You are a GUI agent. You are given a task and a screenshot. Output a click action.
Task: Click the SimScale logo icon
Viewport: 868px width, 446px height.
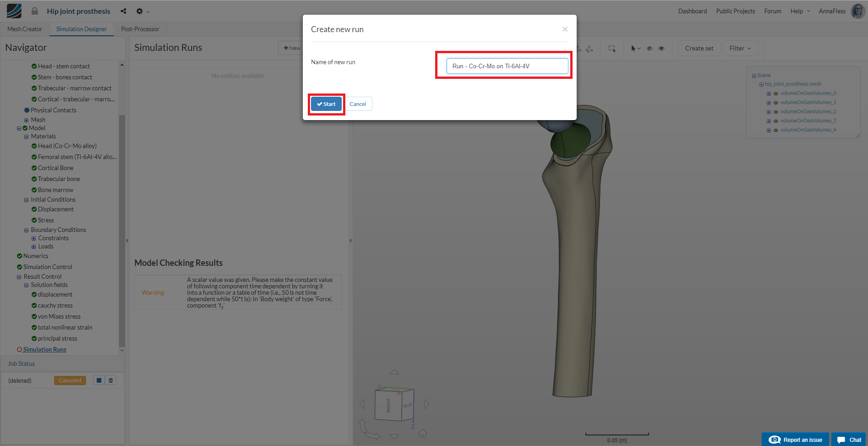pos(14,11)
